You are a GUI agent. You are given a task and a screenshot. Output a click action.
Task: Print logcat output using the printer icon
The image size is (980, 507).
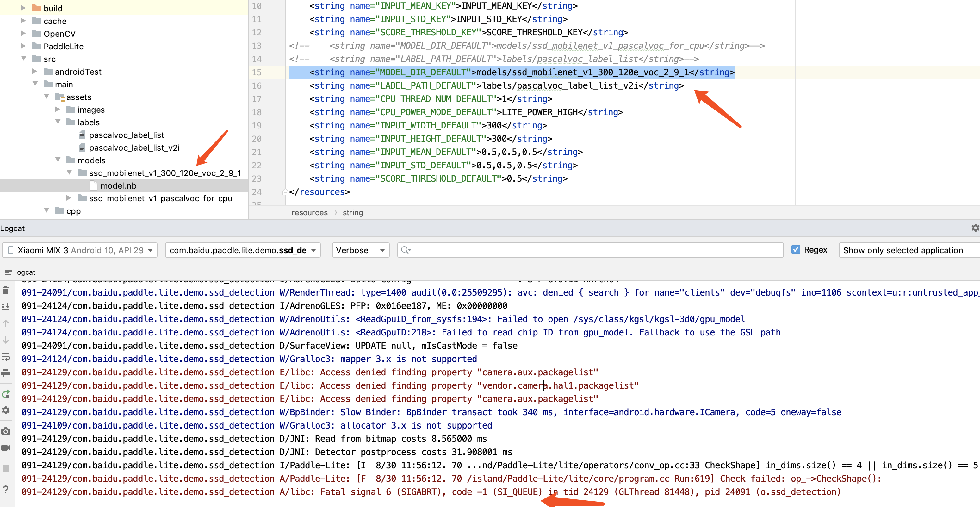pyautogui.click(x=6, y=373)
